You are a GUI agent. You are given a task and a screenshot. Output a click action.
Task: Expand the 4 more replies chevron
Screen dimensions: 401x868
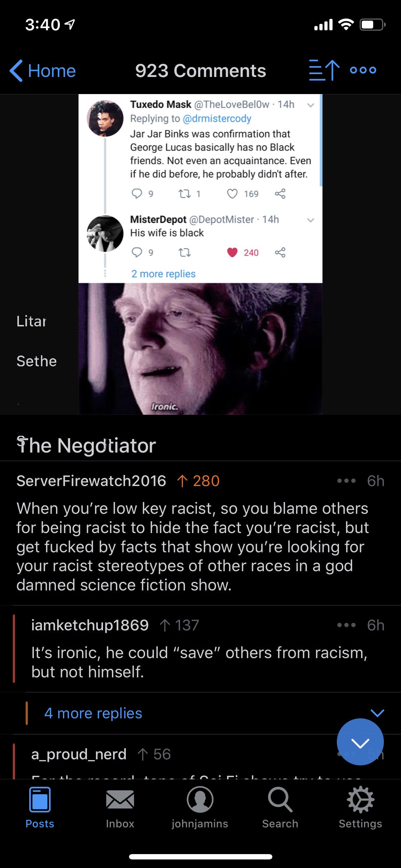coord(377,713)
